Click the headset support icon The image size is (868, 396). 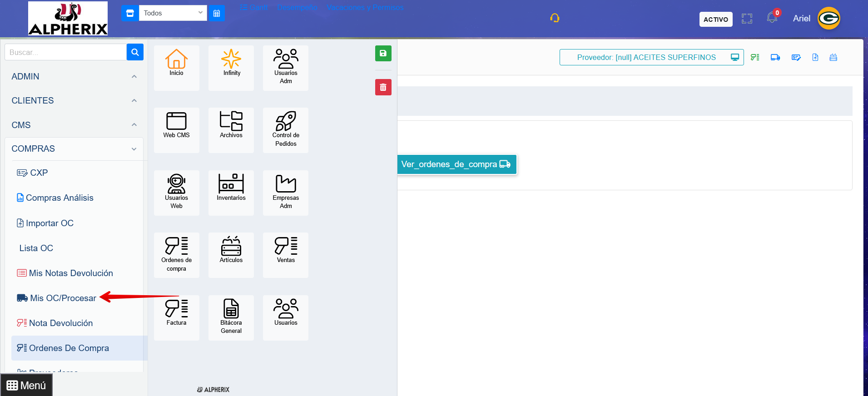tap(555, 18)
